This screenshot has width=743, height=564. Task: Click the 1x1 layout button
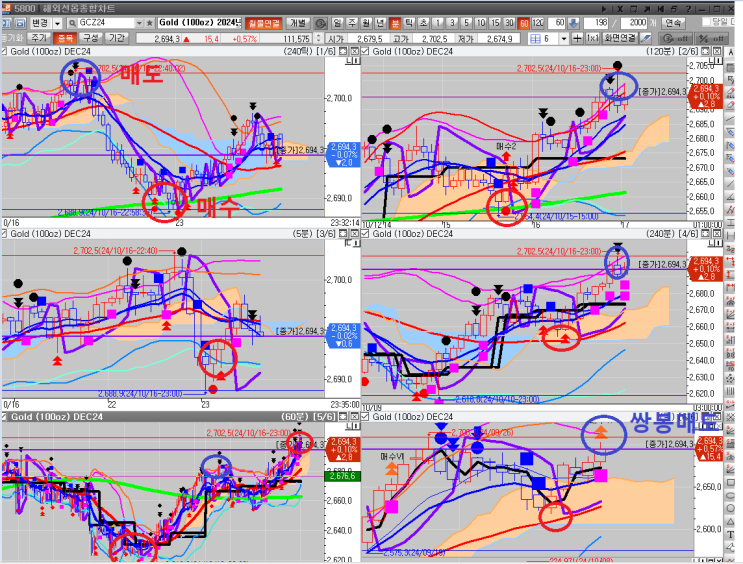[x=593, y=38]
